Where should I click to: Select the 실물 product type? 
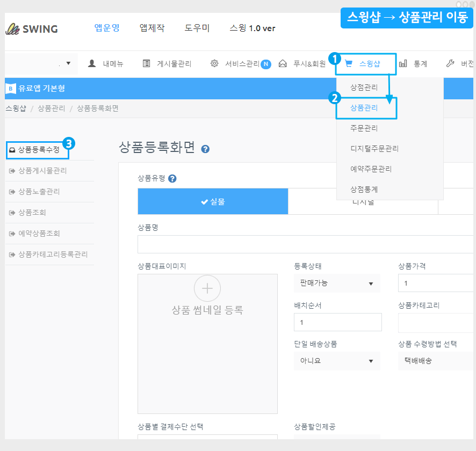click(x=213, y=202)
